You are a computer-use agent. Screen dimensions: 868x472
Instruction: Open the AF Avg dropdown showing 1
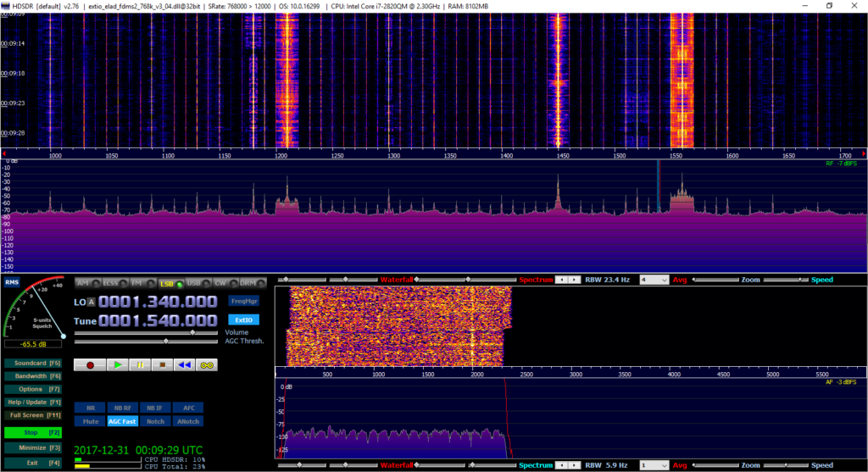(x=654, y=465)
